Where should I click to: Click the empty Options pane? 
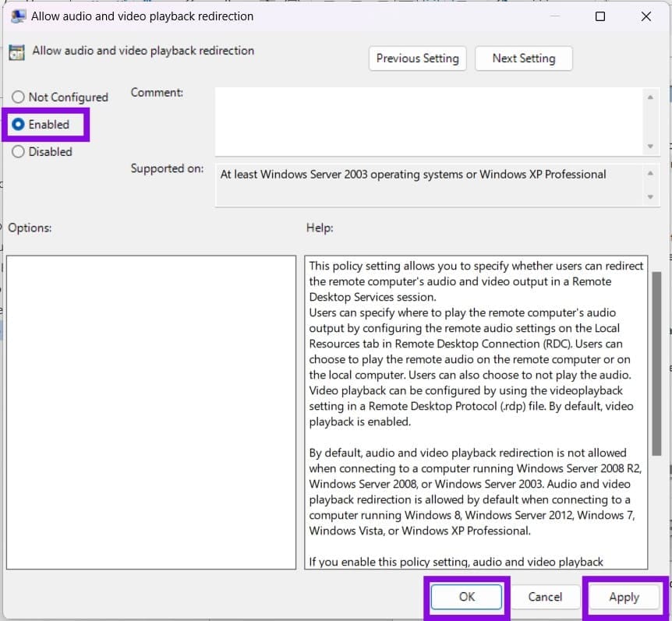point(151,412)
